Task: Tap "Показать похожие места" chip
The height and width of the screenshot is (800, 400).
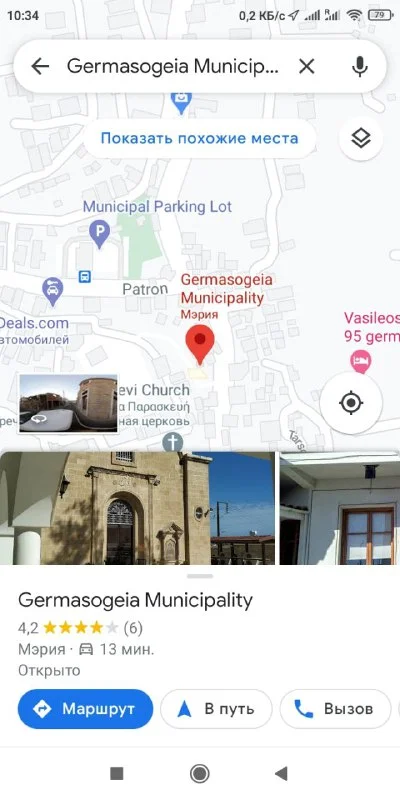Action: pos(199,138)
